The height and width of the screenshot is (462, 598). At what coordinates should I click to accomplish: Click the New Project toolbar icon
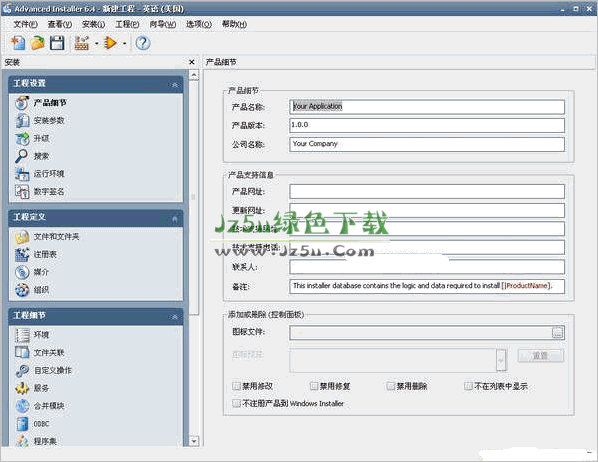[x=18, y=43]
